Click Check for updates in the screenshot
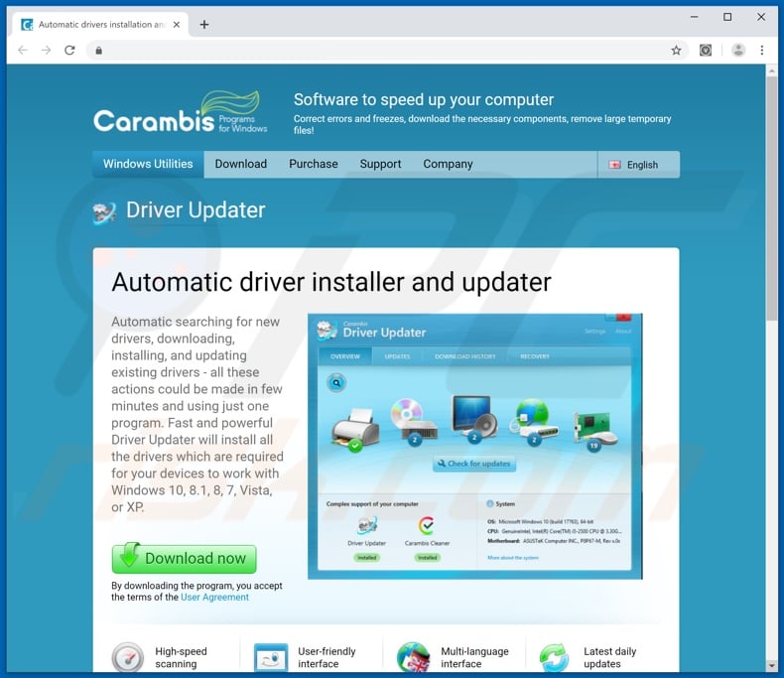The image size is (784, 678). click(474, 464)
